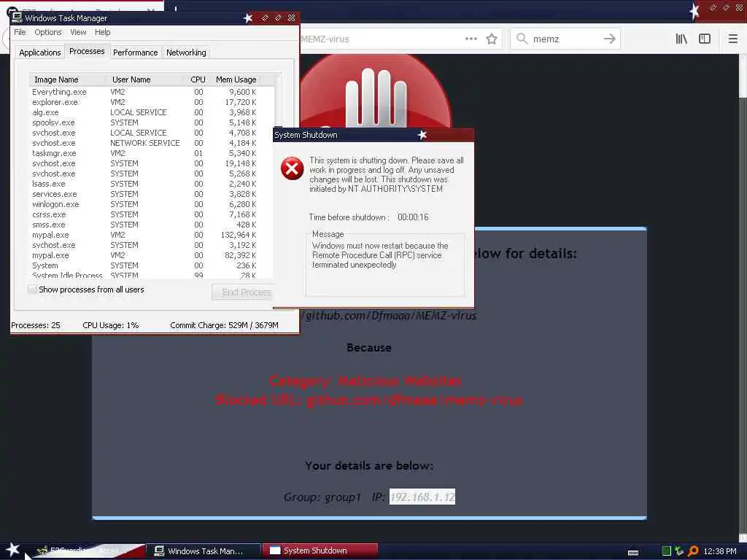The image size is (747, 560).
Task: Open the Help menu in Task Manager
Action: pos(102,32)
